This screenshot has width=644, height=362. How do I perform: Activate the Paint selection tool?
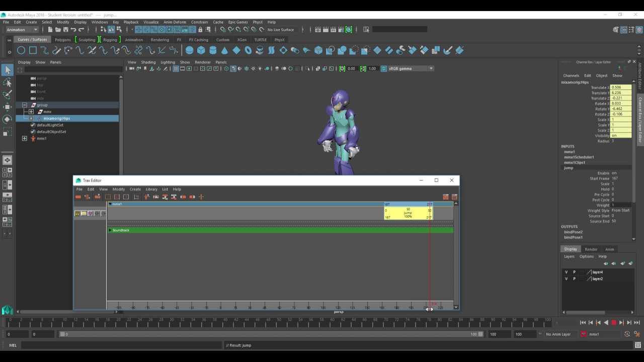(7, 95)
